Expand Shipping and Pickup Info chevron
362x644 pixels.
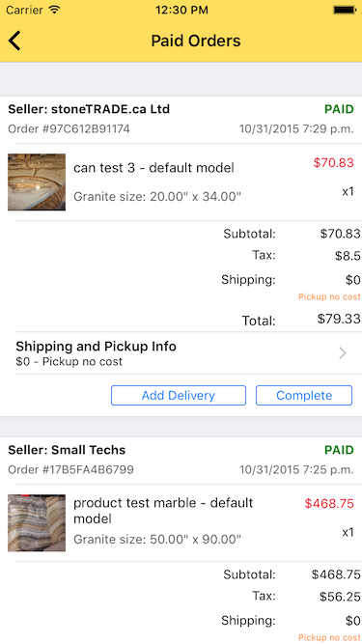click(343, 353)
